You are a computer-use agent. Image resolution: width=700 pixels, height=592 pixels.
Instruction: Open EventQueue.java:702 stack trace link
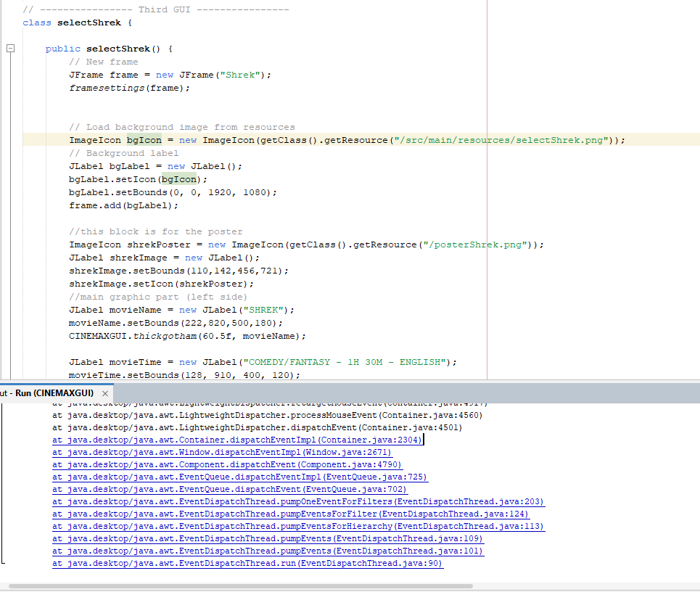229,489
